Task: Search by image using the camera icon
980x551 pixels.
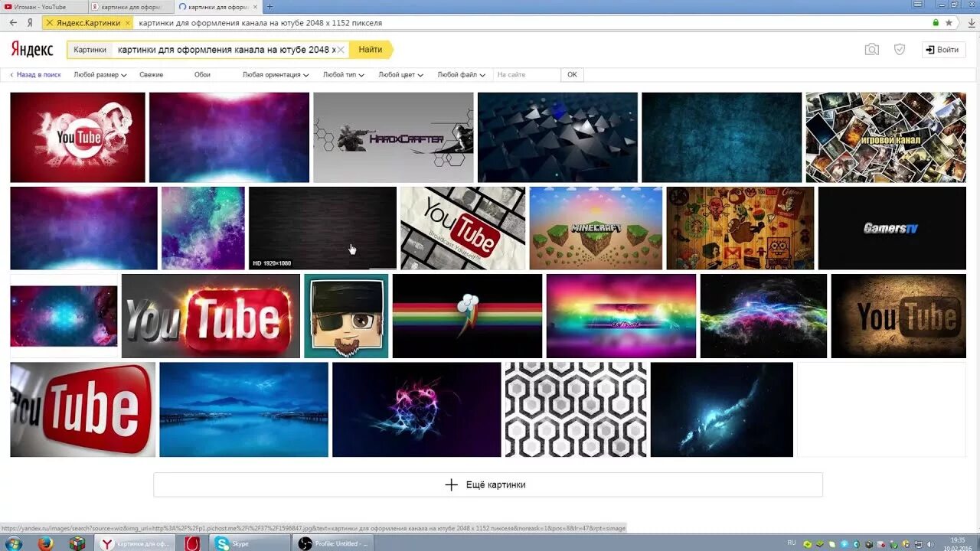Action: pos(872,49)
